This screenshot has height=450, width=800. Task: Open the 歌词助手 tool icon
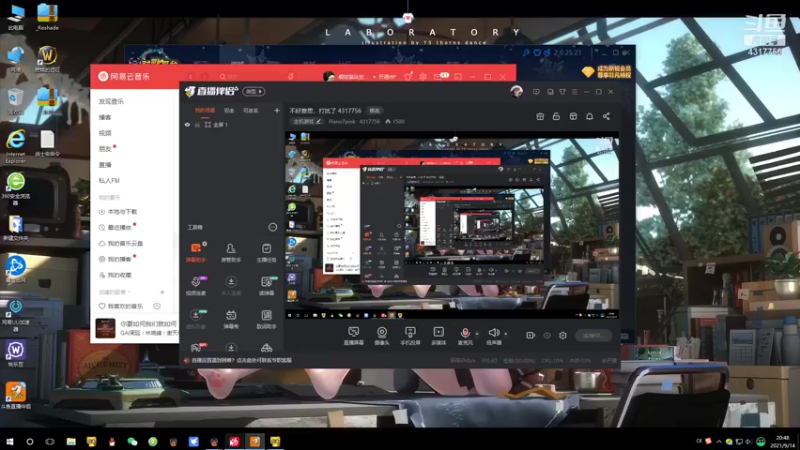(x=266, y=319)
